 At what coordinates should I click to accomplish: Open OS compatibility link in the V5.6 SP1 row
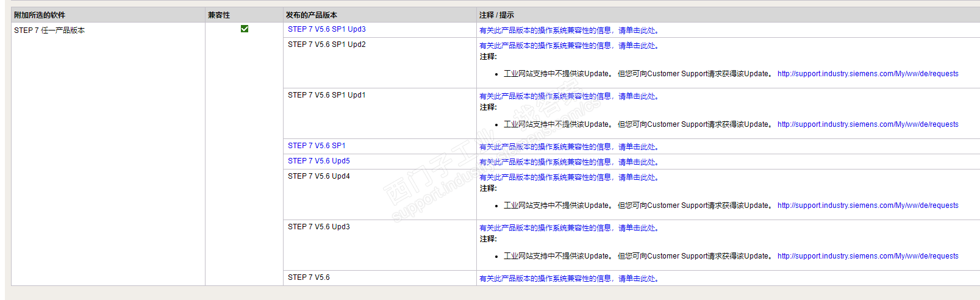(568, 147)
